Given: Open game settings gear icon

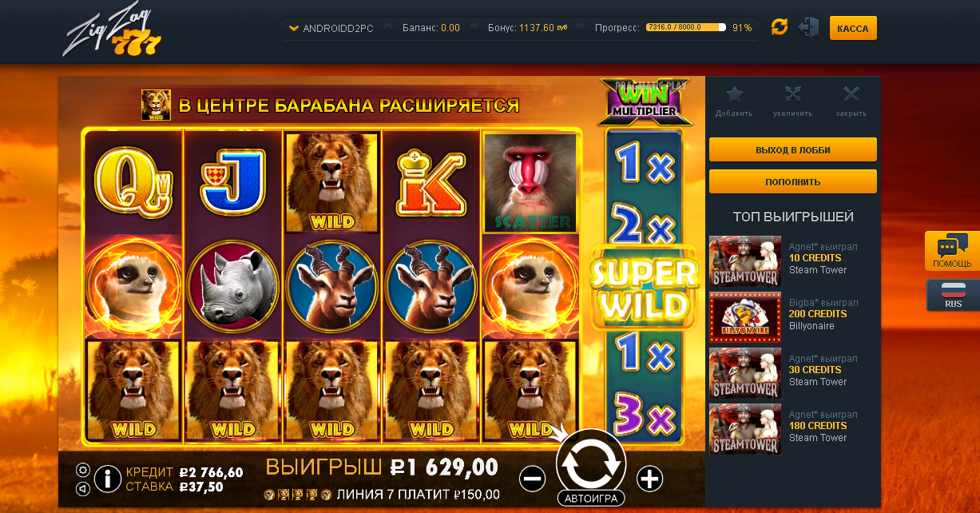Looking at the screenshot, I should pos(82,470).
